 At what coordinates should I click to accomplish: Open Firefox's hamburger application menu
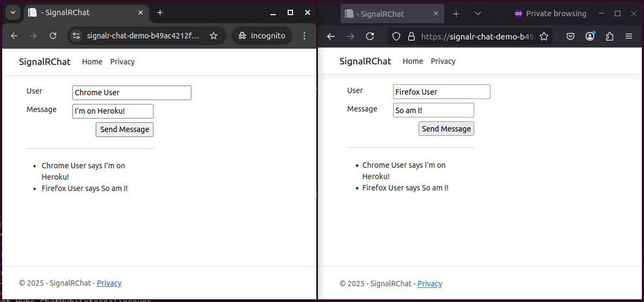coord(629,36)
